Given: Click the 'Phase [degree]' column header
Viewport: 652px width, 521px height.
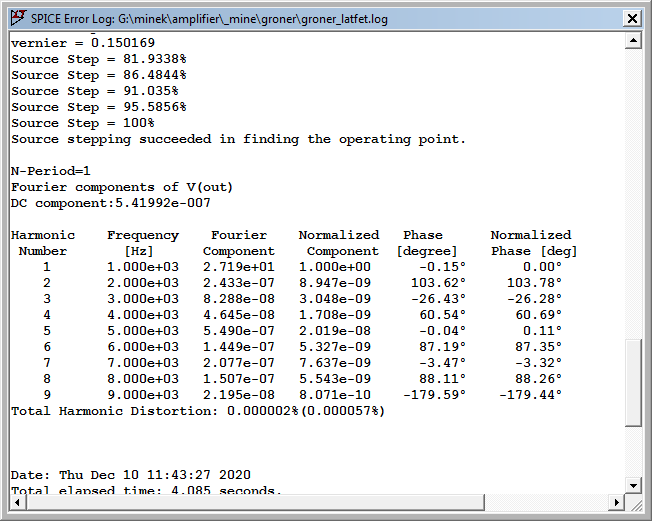Looking at the screenshot, I should point(427,243).
